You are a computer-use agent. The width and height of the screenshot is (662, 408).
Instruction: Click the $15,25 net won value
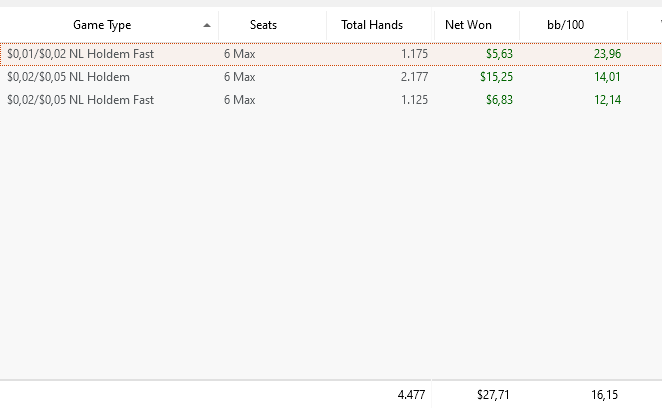(x=496, y=77)
